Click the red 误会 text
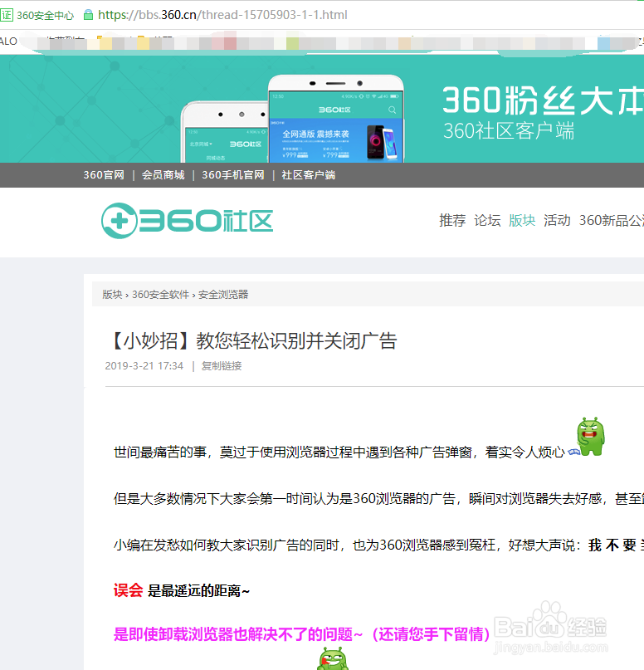644x670 pixels. click(128, 590)
